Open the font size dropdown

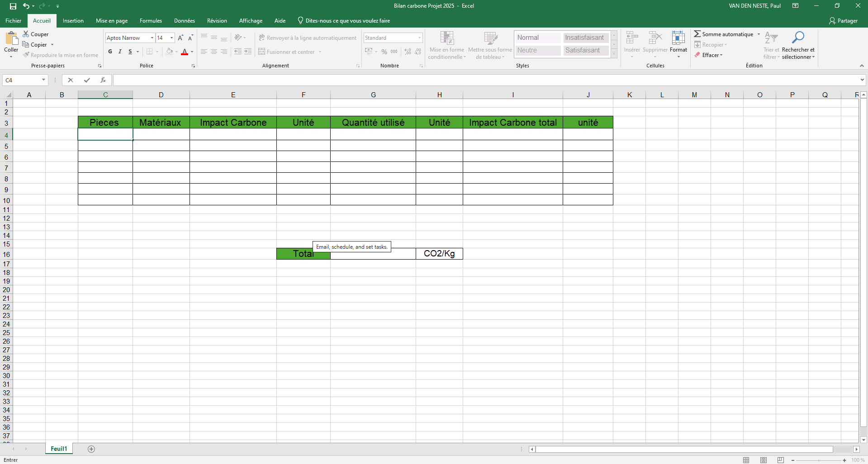tap(171, 38)
